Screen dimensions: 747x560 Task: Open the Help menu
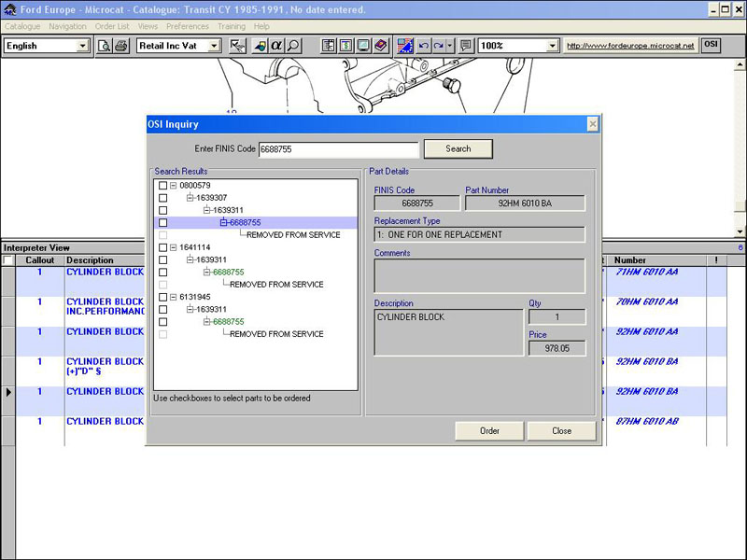[x=261, y=26]
